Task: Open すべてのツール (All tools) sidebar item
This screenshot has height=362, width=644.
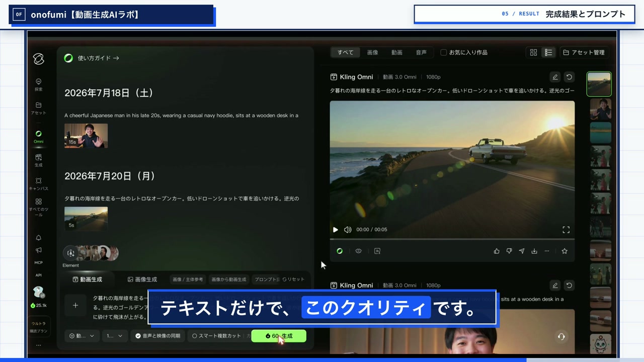Action: pyautogui.click(x=39, y=207)
